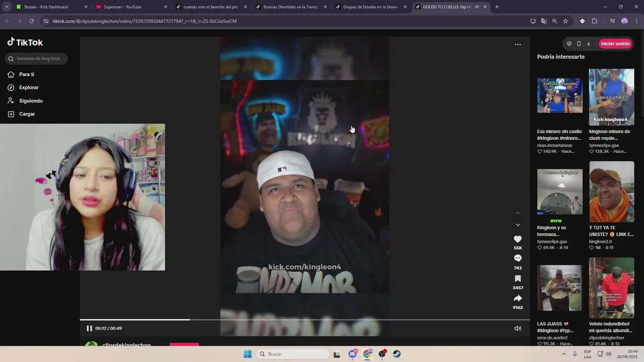Open the Explorar section
Screen dimensions: 644x362
(23, 87)
